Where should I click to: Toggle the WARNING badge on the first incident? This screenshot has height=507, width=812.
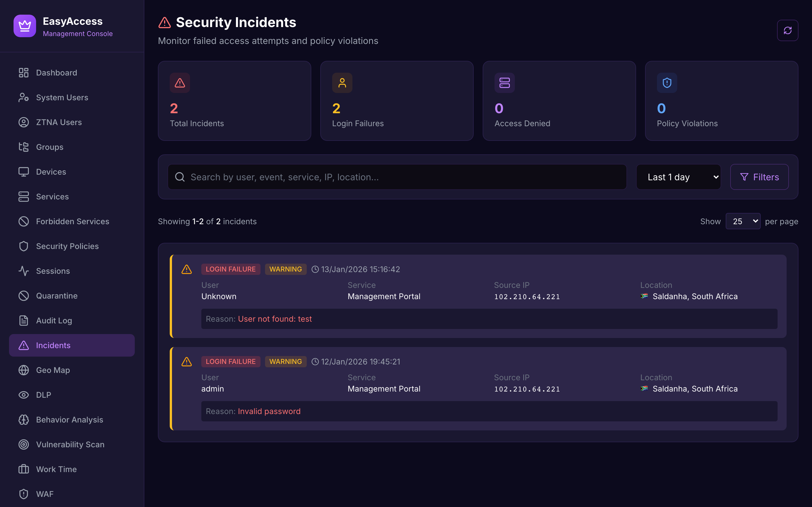pos(286,269)
